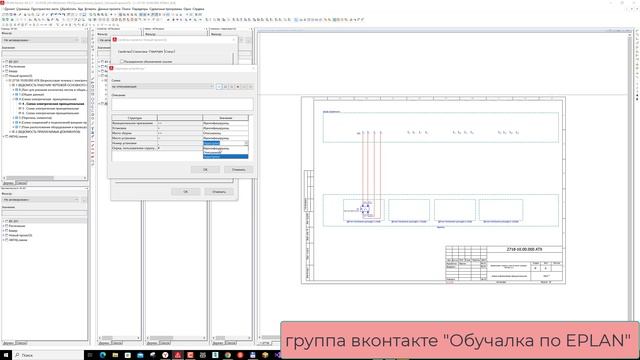
Task: Click the taskbar Поиск search box
Action: coord(48,355)
